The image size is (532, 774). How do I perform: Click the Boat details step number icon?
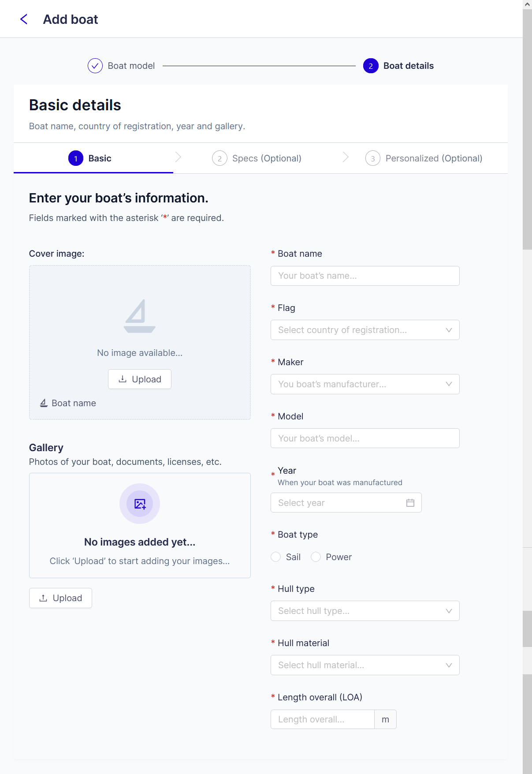click(x=371, y=66)
